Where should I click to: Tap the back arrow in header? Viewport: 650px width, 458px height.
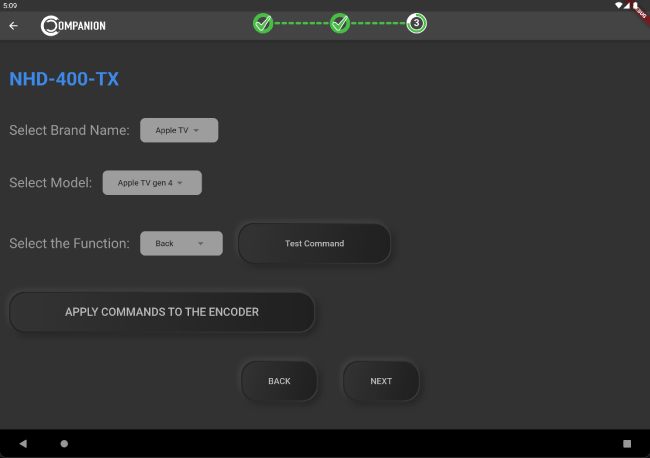coord(14,25)
